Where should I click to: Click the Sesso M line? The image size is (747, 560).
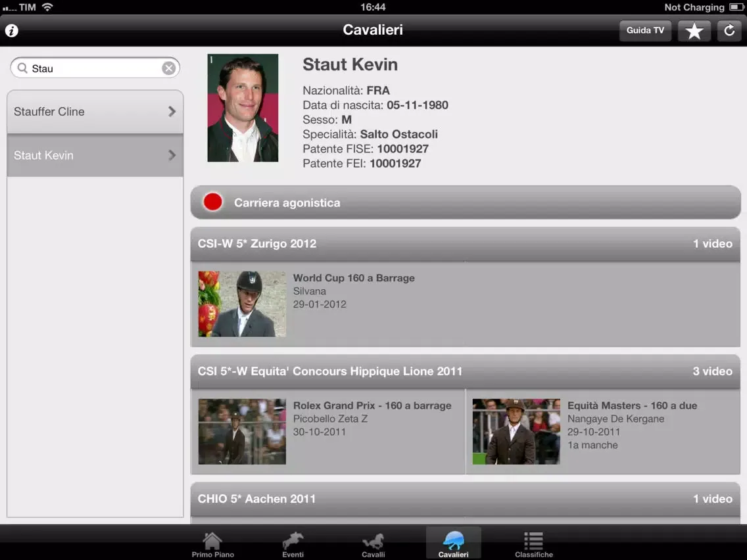click(327, 120)
